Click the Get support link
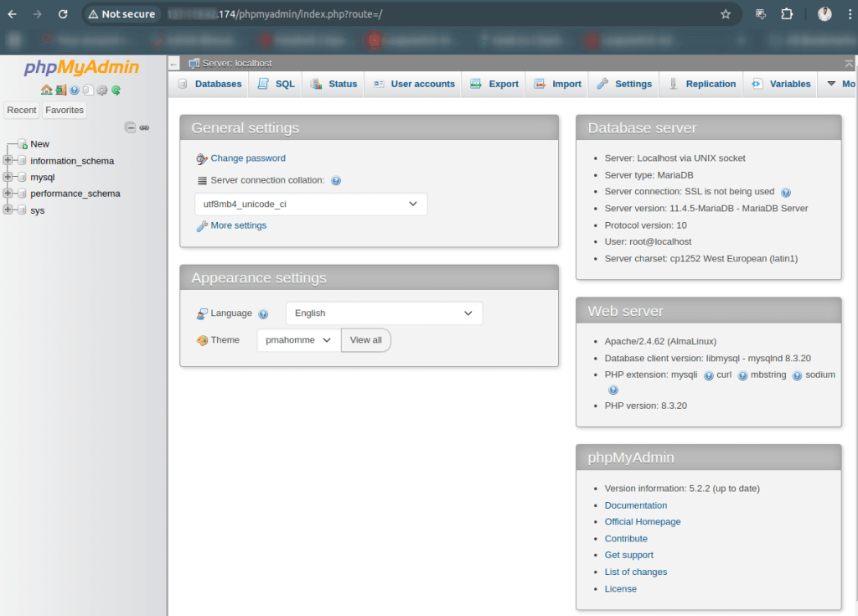This screenshot has width=858, height=616. pyautogui.click(x=628, y=555)
